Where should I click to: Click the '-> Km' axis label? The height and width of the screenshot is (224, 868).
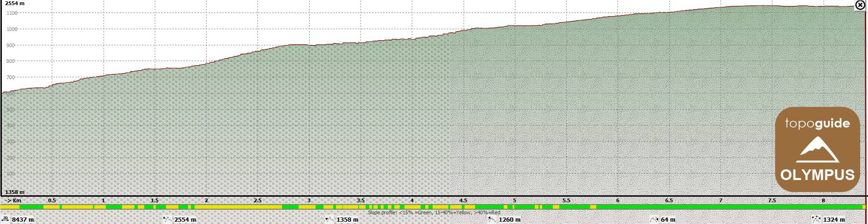14,200
